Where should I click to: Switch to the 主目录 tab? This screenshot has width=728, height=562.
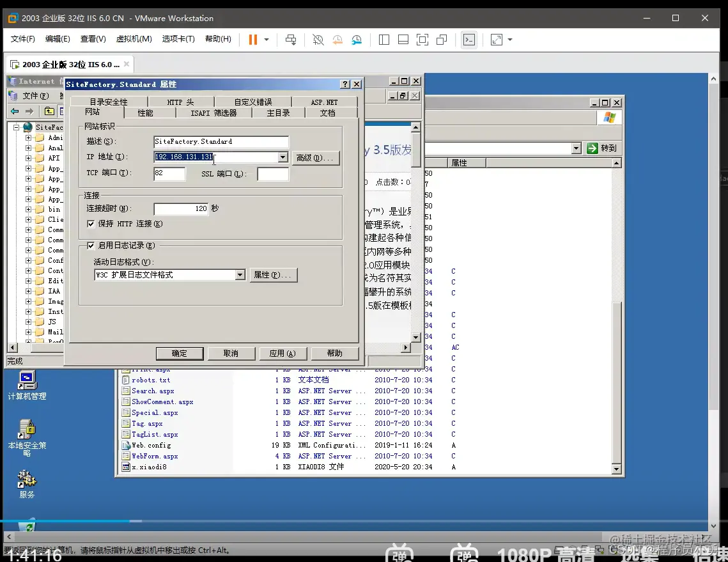[x=278, y=113]
